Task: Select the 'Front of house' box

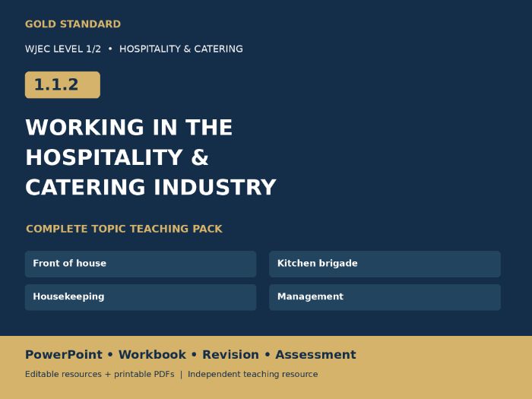Action: pyautogui.click(x=141, y=264)
